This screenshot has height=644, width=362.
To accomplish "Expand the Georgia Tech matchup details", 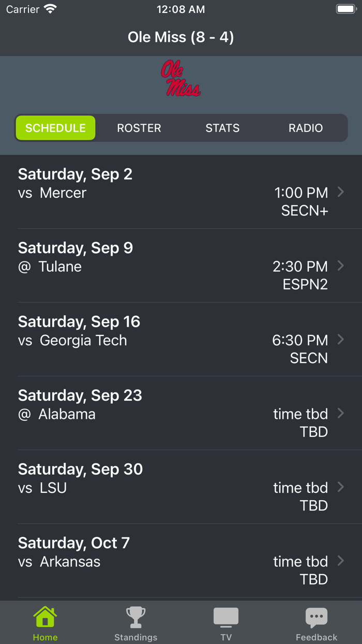I will (181, 340).
